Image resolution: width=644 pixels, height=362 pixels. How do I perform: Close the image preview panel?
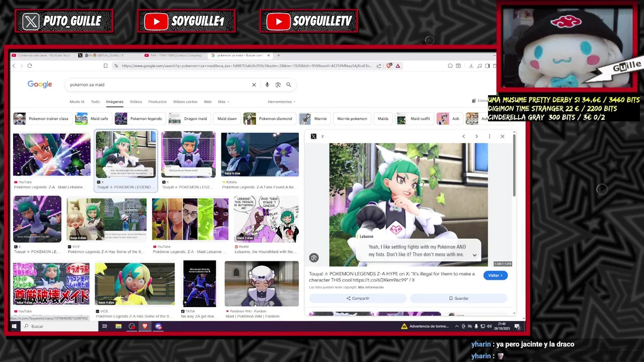(502, 136)
